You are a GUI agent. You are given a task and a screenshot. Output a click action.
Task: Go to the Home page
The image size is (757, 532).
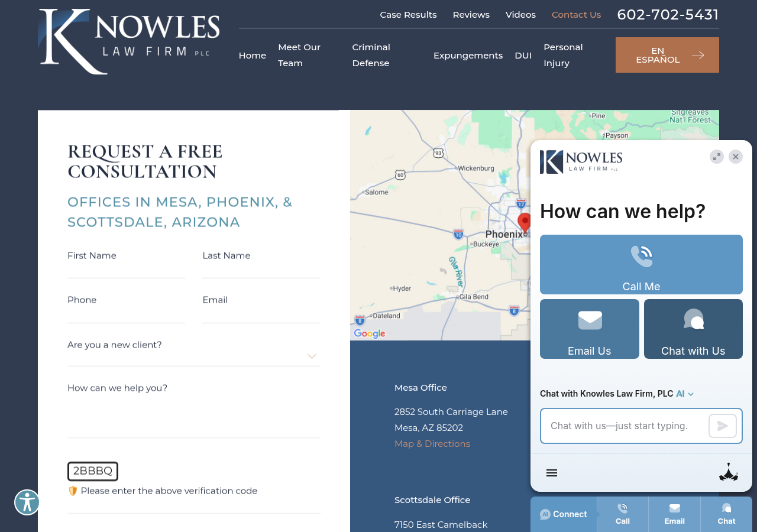[x=253, y=56]
